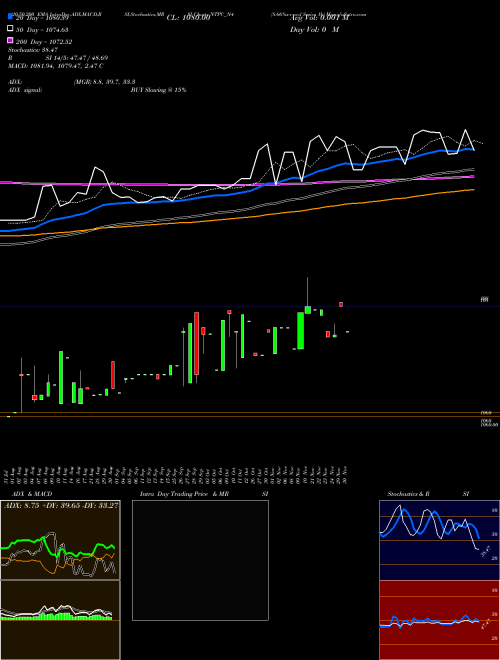Click the MACD green histogram panel
Screen dimensions: 500x660
[60, 620]
